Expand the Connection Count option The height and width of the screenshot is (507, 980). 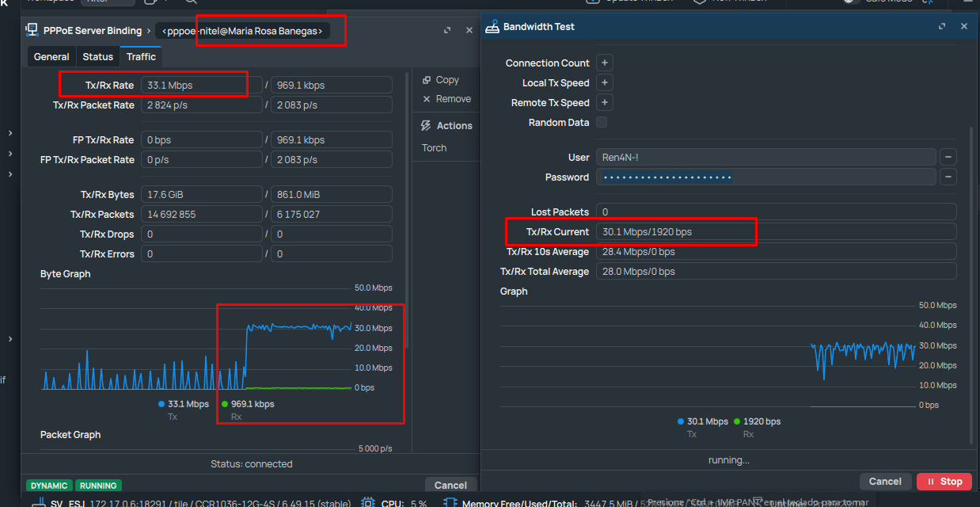604,63
